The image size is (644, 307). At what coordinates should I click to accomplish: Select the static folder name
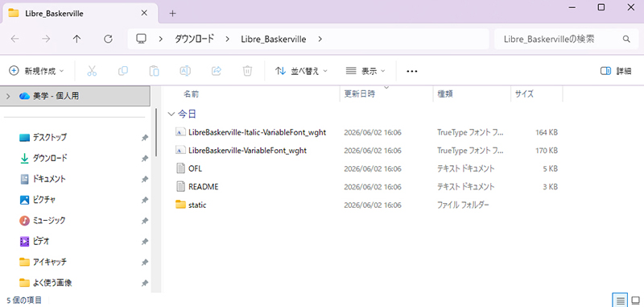pos(197,205)
